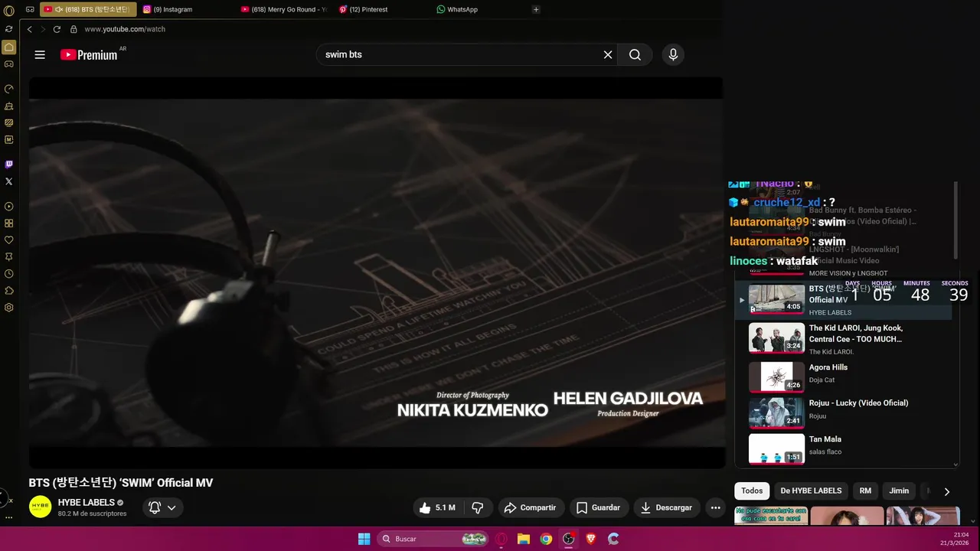Click the address bar URL

tap(125, 29)
